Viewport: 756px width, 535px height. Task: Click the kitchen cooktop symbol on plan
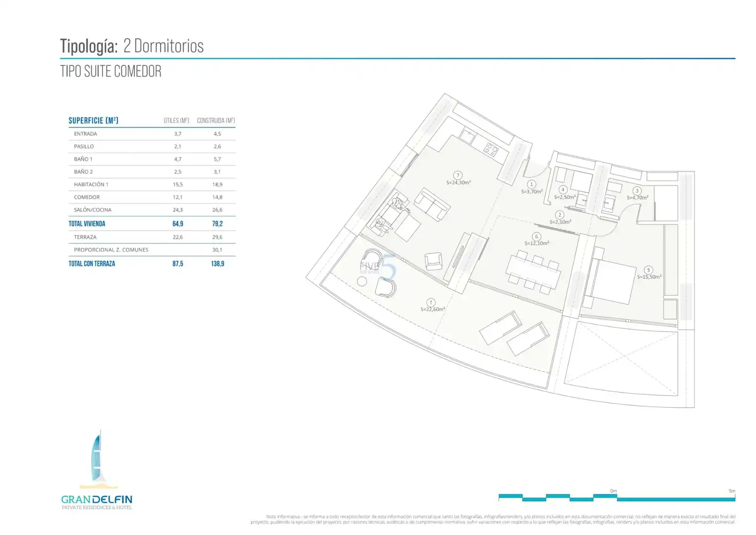(491, 150)
